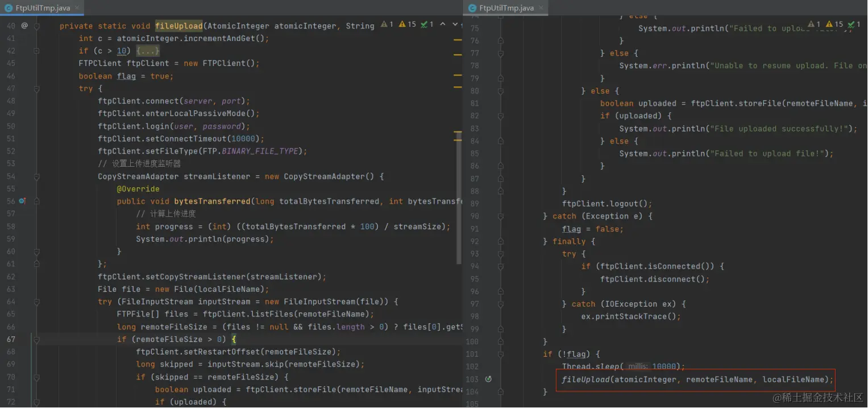Click the override gutter icon on line 56
Image resolution: width=868 pixels, height=408 pixels.
point(22,201)
